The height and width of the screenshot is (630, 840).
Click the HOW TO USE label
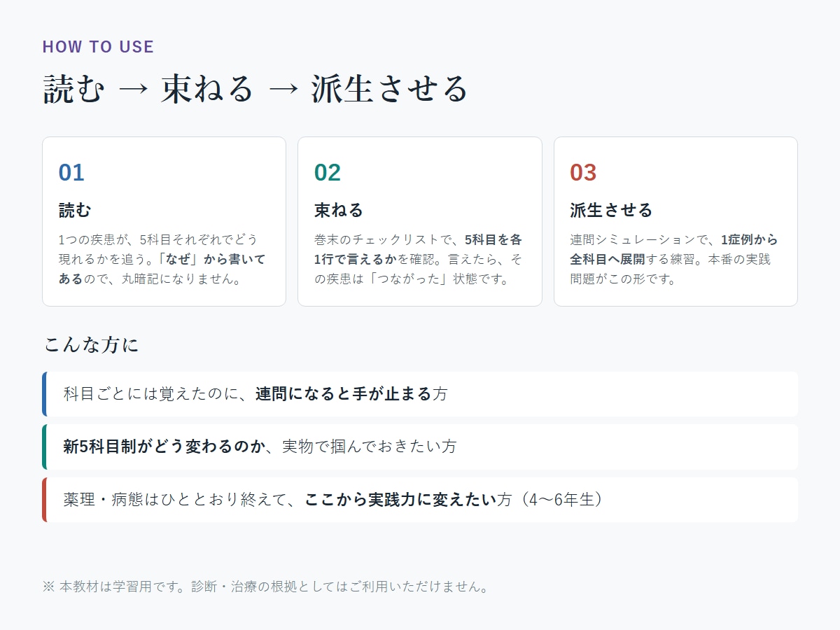pyautogui.click(x=98, y=47)
